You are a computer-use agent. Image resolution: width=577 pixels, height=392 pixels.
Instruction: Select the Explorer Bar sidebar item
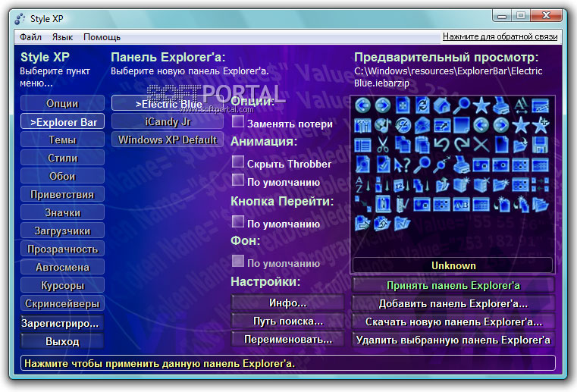click(x=62, y=121)
